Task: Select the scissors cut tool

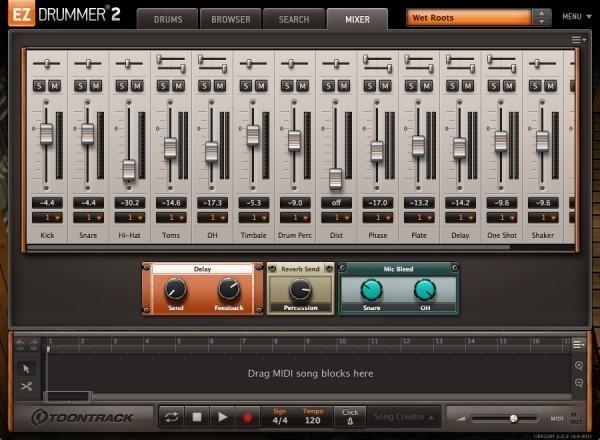Action: click(x=26, y=386)
